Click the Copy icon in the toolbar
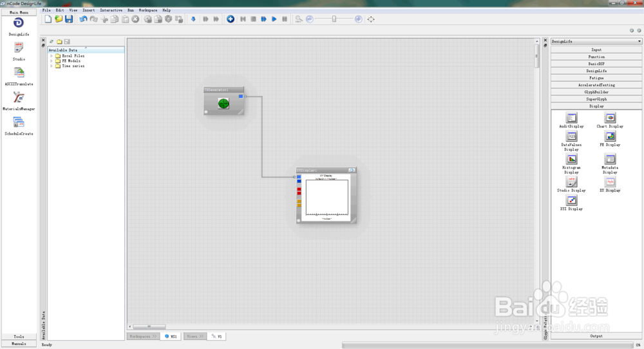644x349 pixels. click(x=115, y=19)
